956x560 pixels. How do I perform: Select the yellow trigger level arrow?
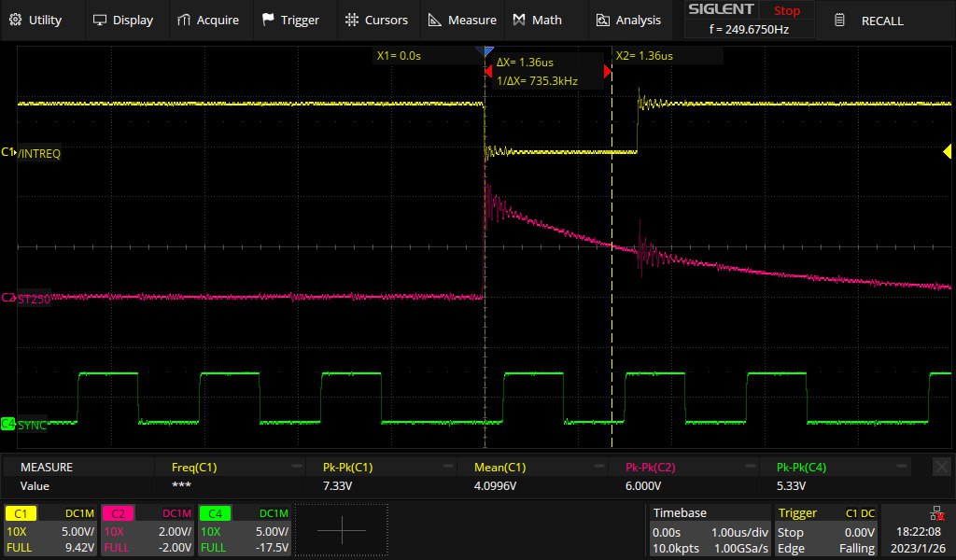[x=947, y=151]
